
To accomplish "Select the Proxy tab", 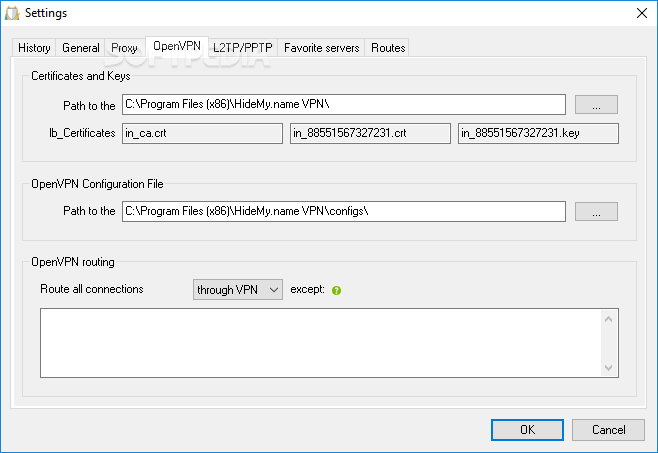I will tap(125, 48).
